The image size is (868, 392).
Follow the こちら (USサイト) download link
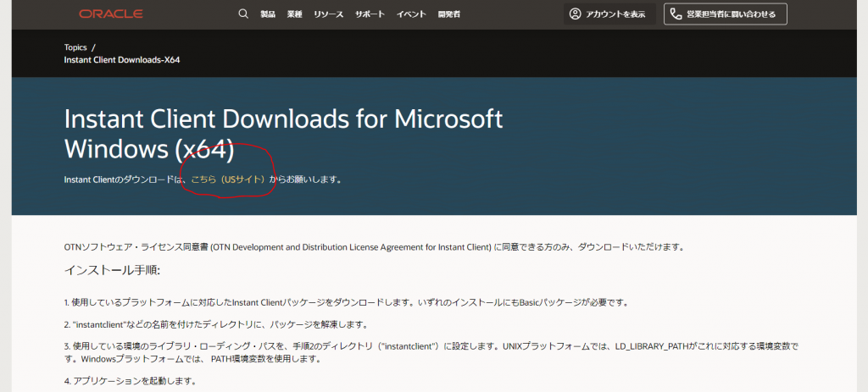(x=228, y=179)
